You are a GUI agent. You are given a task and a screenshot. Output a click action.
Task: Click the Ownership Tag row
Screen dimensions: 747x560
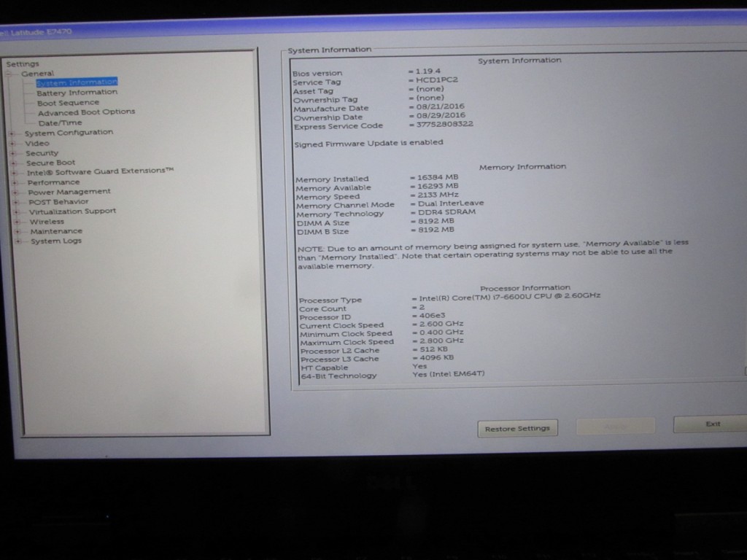tap(368, 99)
